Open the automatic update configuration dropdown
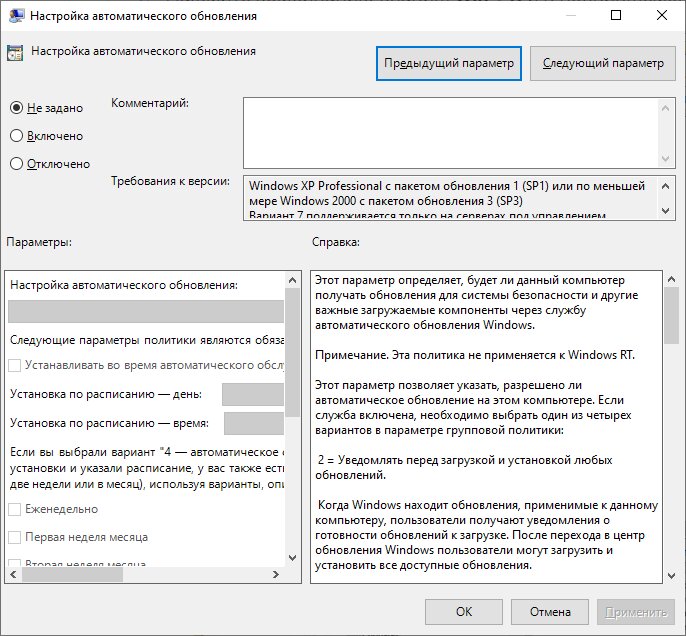Screen dimensions: 686x636 (146, 311)
